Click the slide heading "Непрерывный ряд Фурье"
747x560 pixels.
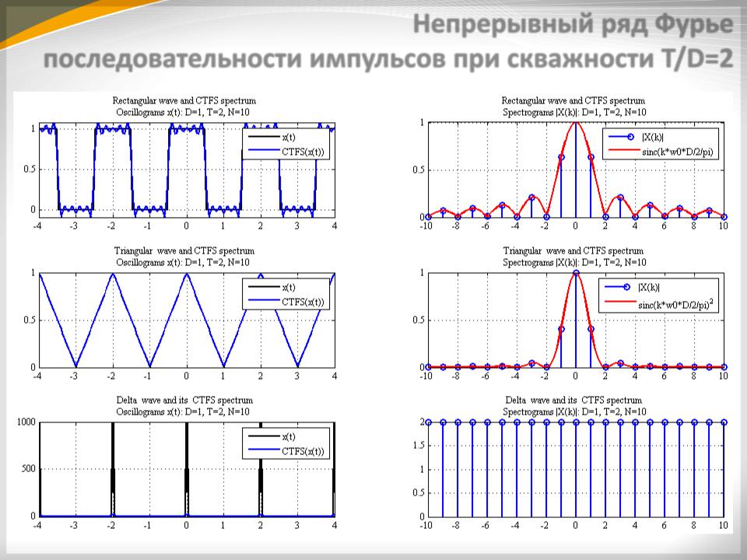(x=573, y=25)
